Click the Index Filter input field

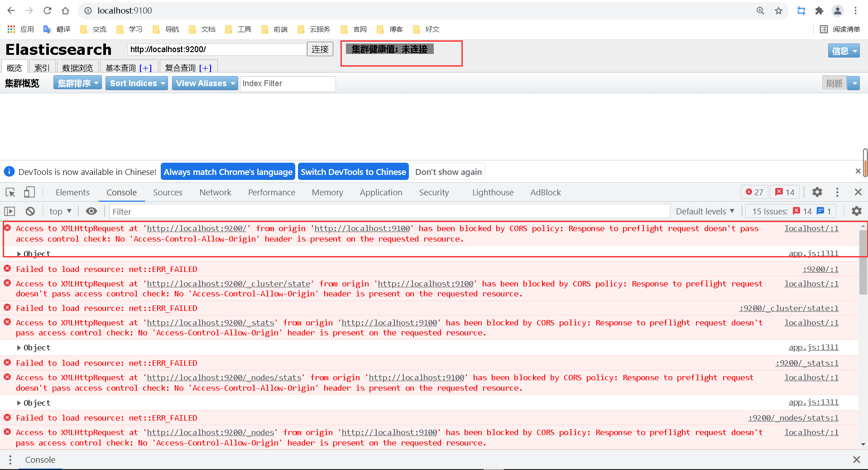click(288, 83)
